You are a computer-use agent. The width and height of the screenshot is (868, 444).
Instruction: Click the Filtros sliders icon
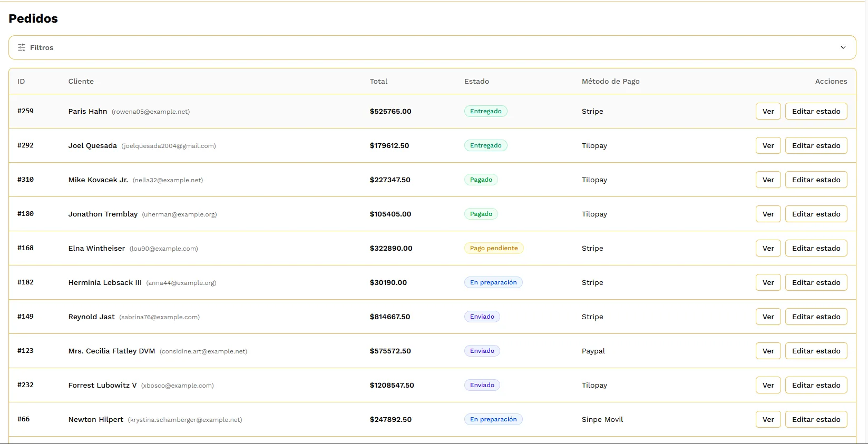(x=22, y=47)
